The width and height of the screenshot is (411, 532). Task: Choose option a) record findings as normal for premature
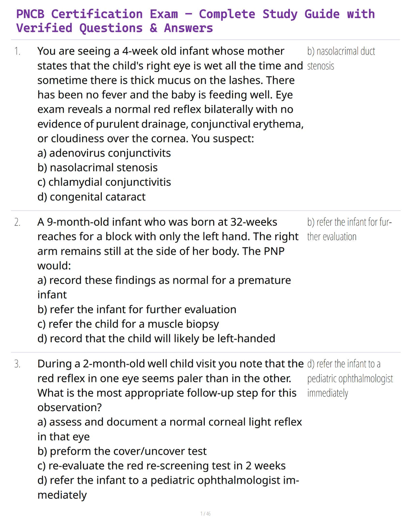click(x=164, y=287)
